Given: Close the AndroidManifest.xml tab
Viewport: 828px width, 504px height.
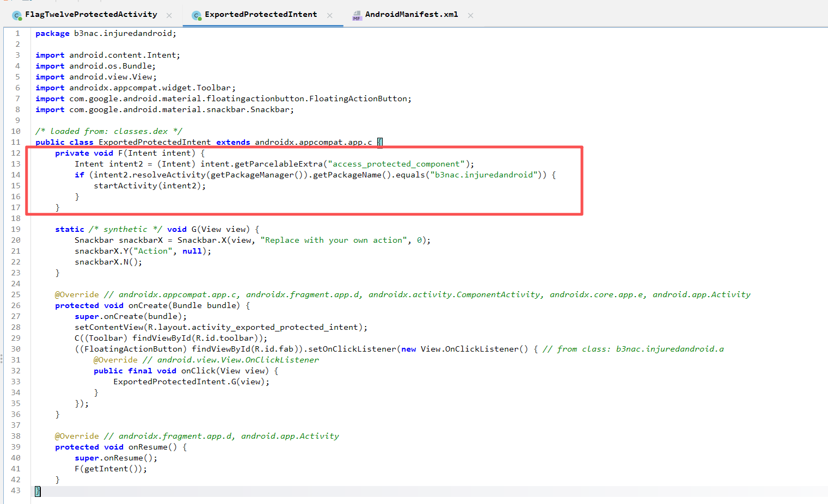Looking at the screenshot, I should pos(470,15).
